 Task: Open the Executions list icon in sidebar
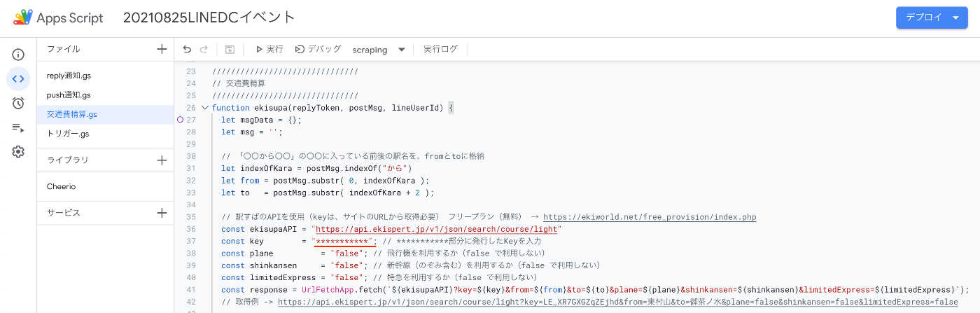[x=18, y=127]
